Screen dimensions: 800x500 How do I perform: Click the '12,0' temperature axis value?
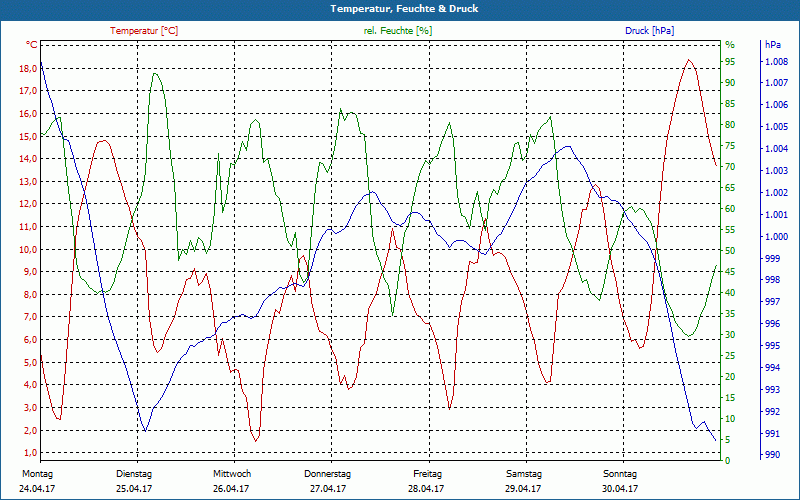click(28, 204)
